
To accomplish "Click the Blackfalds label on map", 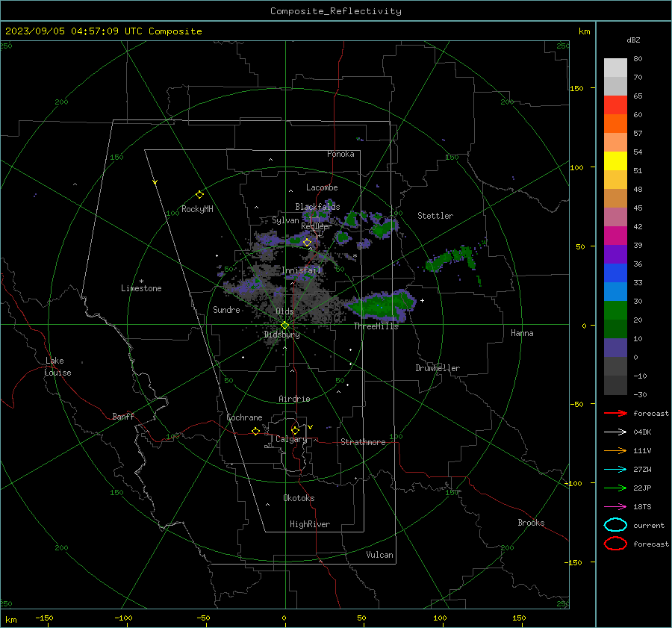I will [x=317, y=207].
